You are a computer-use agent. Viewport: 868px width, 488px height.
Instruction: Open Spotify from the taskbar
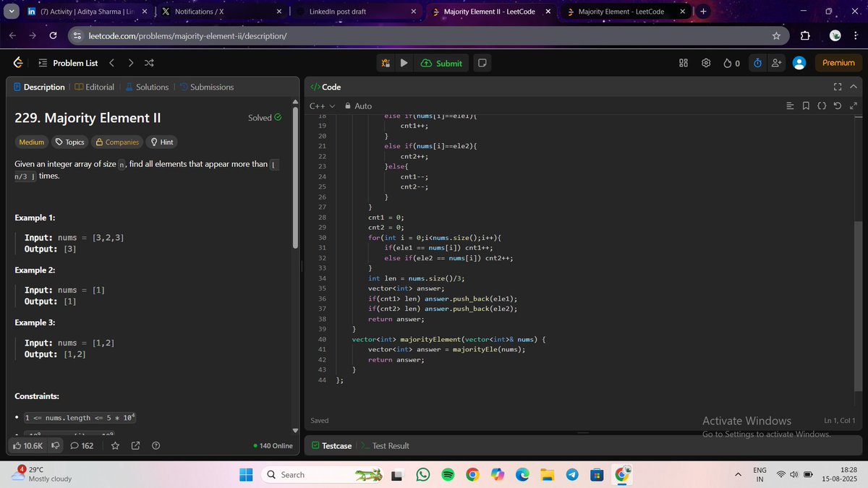click(448, 474)
